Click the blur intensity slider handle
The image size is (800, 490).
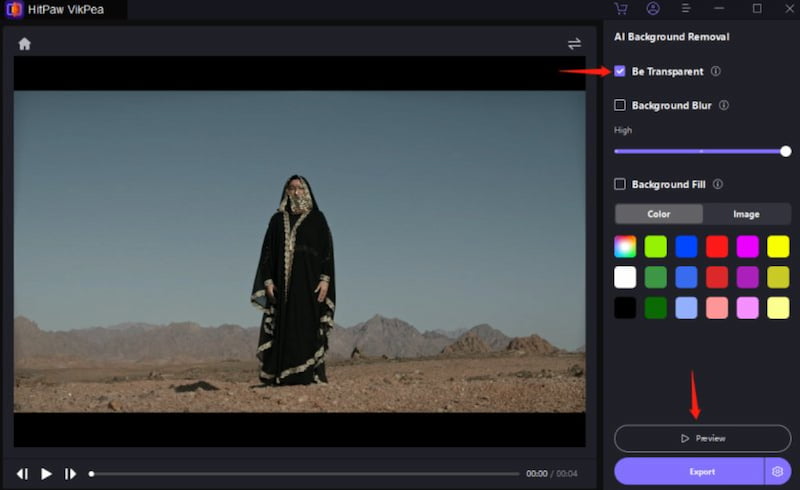pos(785,151)
